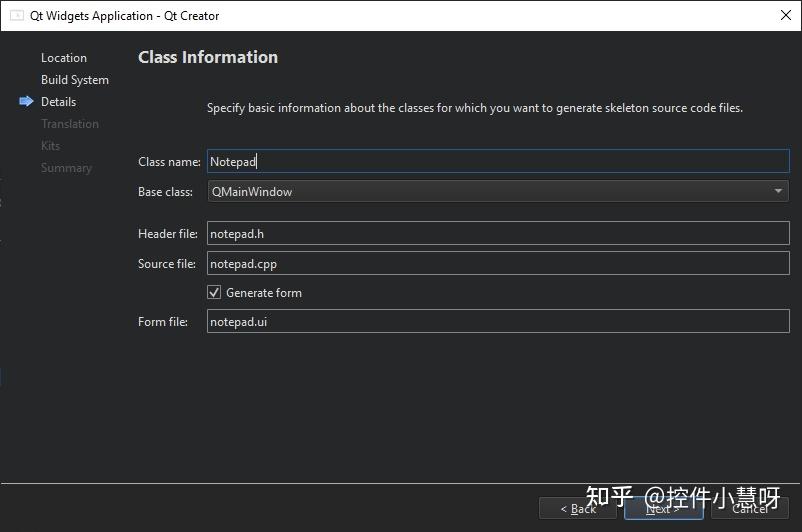Focus the Class name input field

click(x=497, y=161)
